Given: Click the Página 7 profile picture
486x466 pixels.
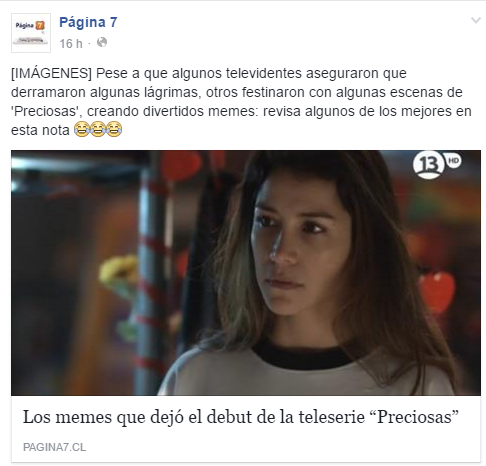Looking at the screenshot, I should tap(31, 33).
